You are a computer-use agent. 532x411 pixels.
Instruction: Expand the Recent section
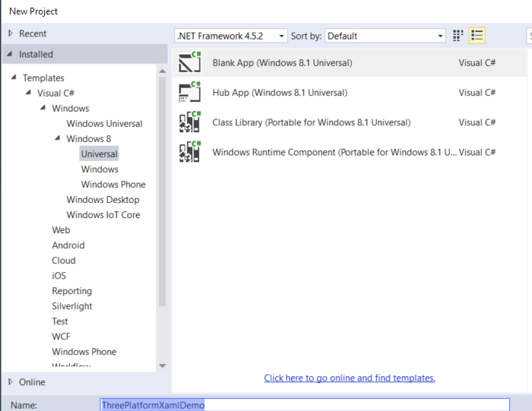pyautogui.click(x=11, y=33)
